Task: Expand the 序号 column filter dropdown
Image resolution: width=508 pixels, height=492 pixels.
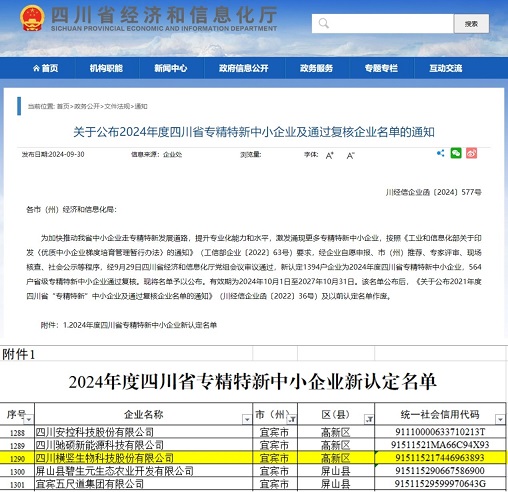Action: point(29,419)
